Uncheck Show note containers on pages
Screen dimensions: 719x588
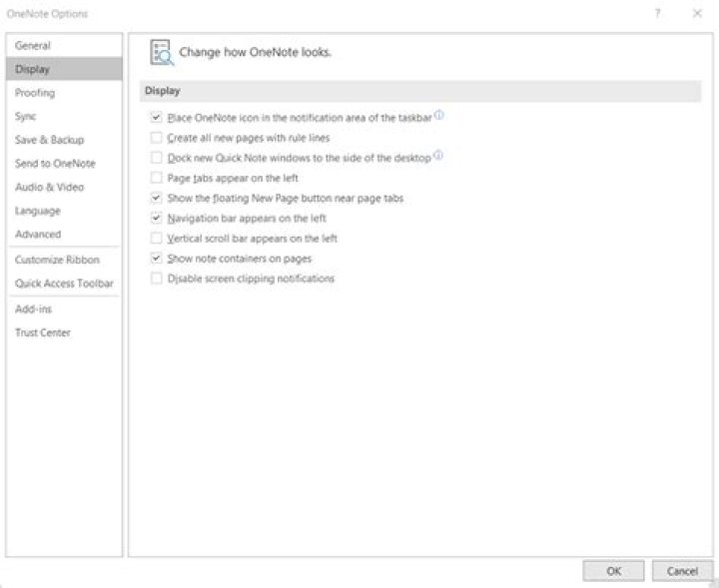pos(157,259)
